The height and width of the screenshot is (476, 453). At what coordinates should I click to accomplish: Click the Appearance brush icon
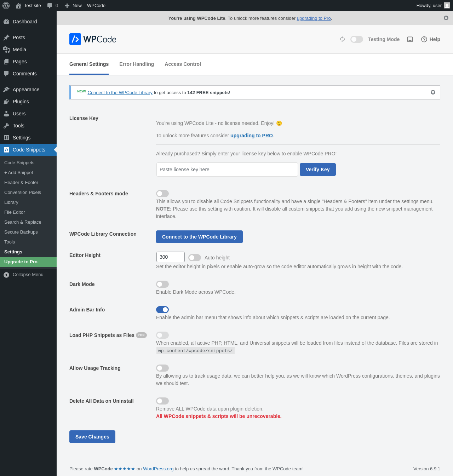point(6,90)
